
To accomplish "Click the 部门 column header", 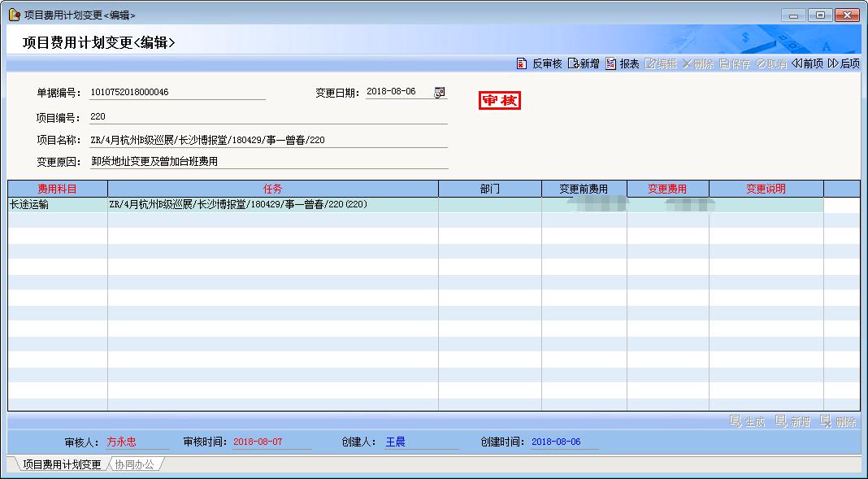I will [x=489, y=189].
